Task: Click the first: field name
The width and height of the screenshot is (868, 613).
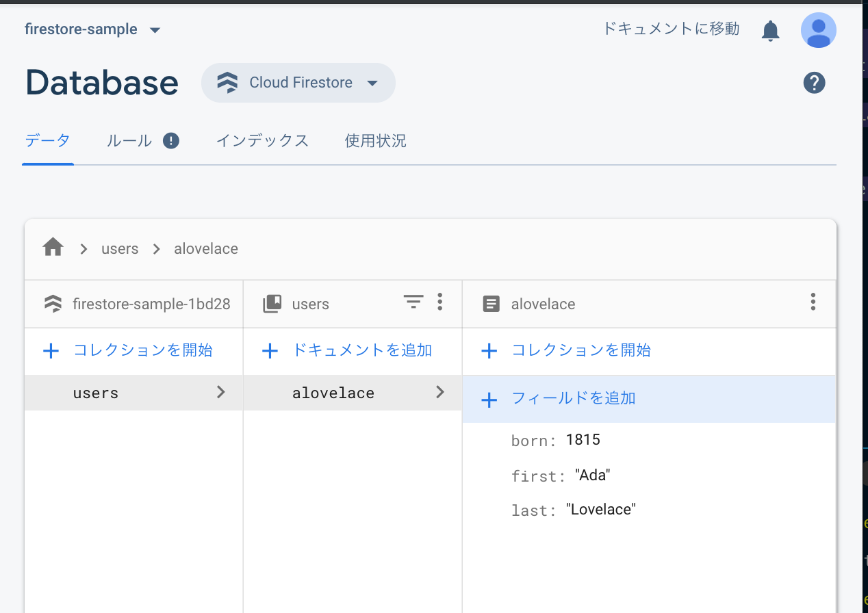Action: [x=539, y=476]
